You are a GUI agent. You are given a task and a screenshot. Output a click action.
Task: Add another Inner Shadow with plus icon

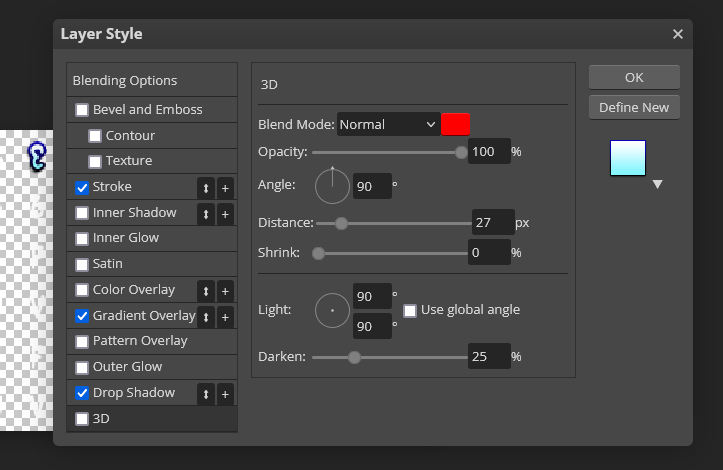225,214
